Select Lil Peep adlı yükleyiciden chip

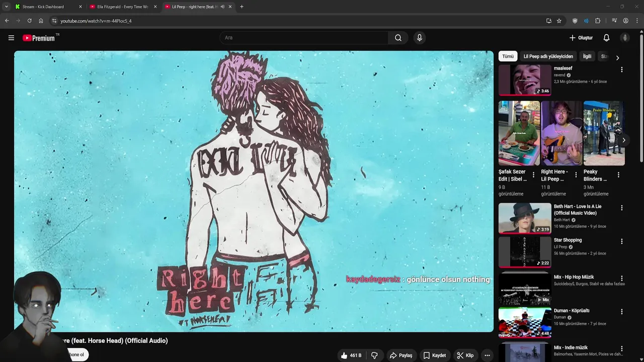[548, 56]
